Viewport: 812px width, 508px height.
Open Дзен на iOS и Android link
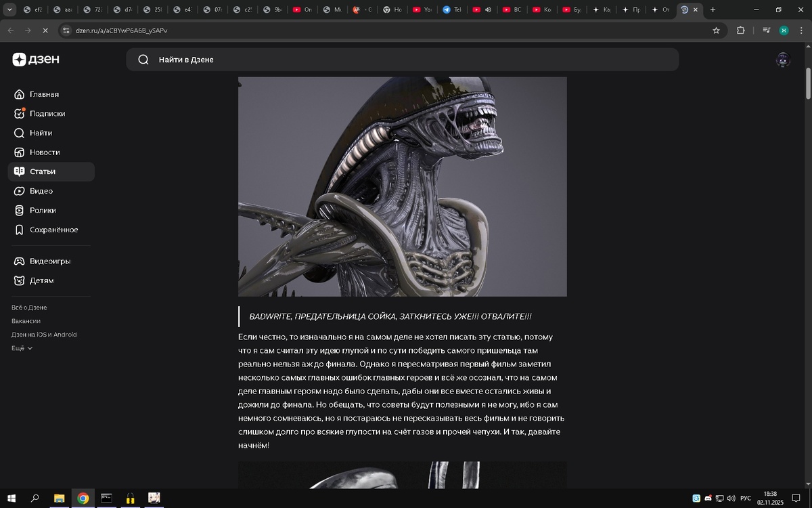point(44,335)
